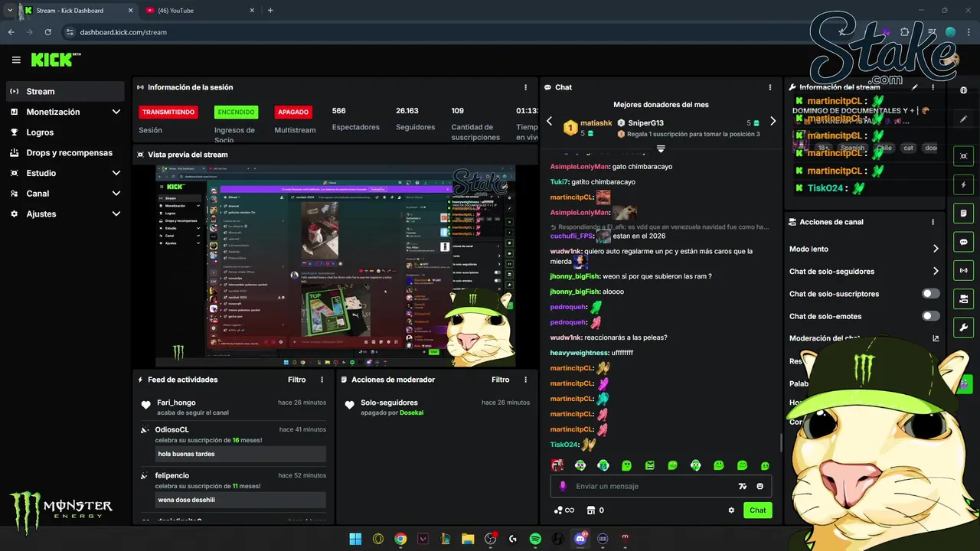Open Logros in the left sidebar
980x551 pixels.
coord(65,132)
